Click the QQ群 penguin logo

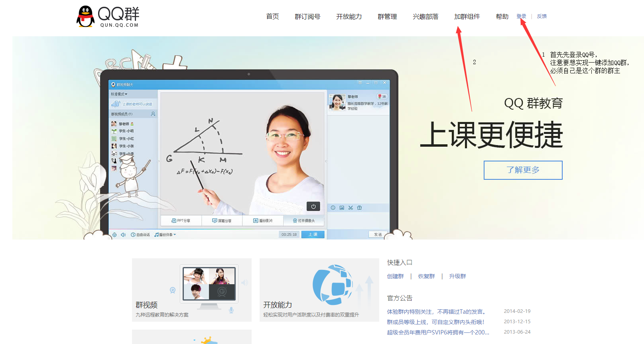click(108, 16)
